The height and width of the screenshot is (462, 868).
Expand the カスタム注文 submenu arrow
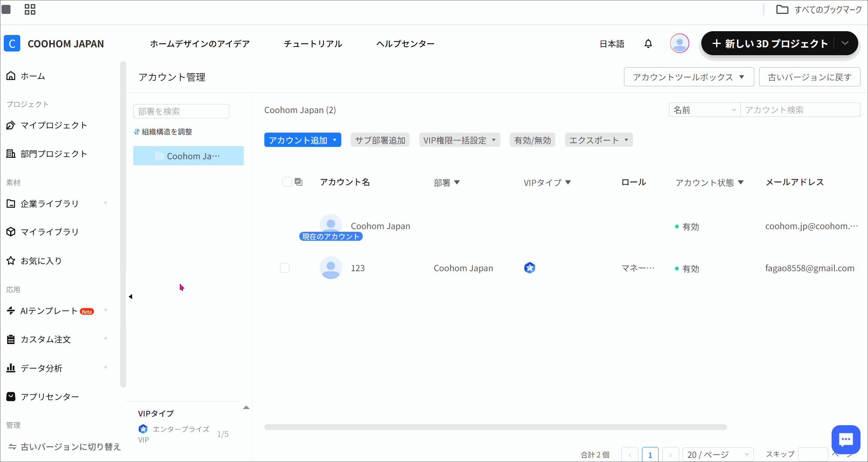pos(106,339)
